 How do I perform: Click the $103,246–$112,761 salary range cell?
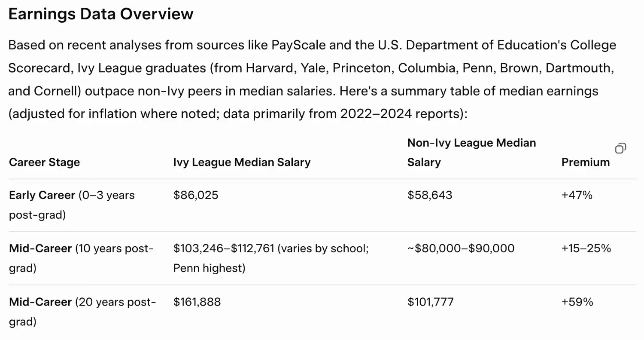223,248
